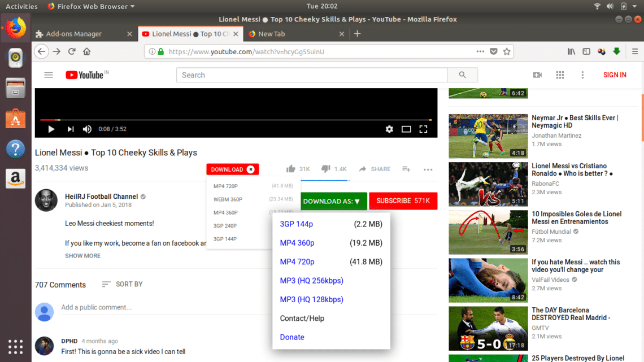Download MP3 HQ 256kbps
This screenshot has width=644, height=362.
311,281
